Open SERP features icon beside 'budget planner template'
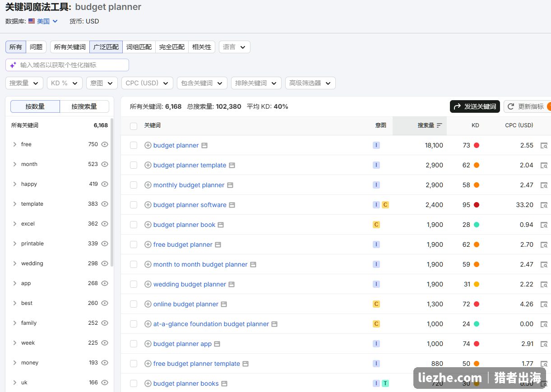 [x=232, y=165]
